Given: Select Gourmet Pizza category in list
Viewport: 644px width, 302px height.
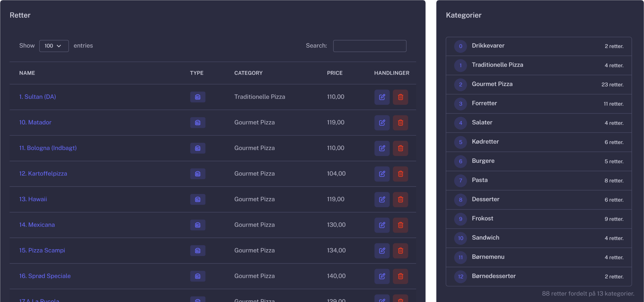Looking at the screenshot, I should click(492, 84).
